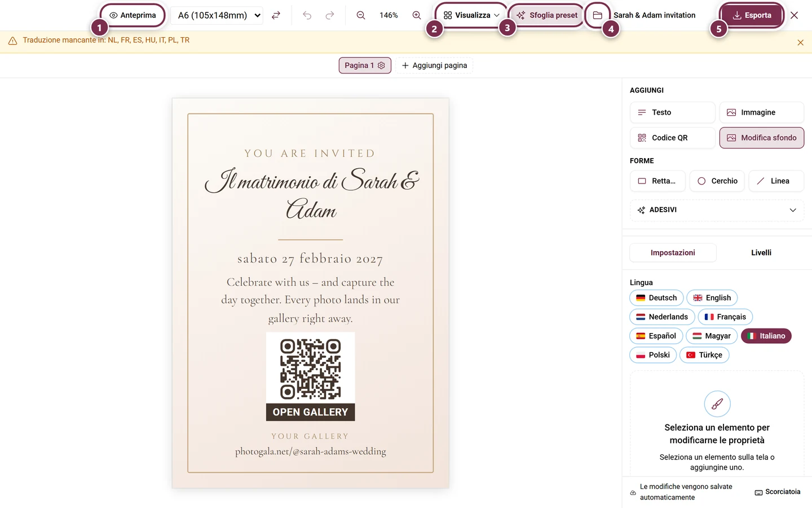Add a Cerchio shape
Viewport: 812px width, 508px height.
click(x=717, y=181)
